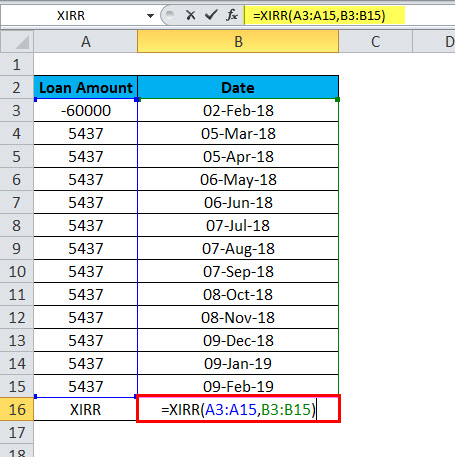Select column A header
455x457 pixels.
pyautogui.click(x=86, y=42)
